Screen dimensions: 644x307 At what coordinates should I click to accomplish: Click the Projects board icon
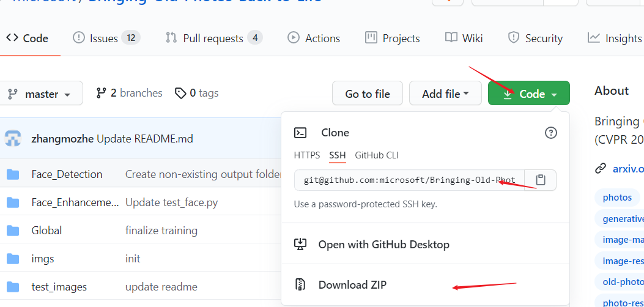(x=371, y=38)
